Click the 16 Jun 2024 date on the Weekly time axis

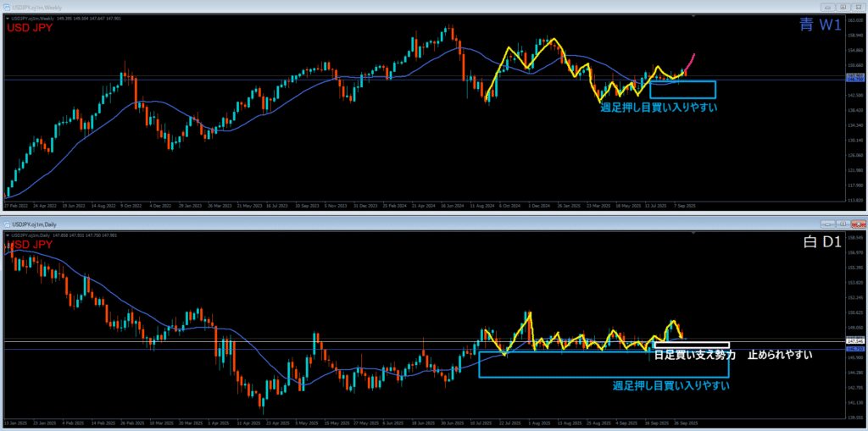[453, 205]
